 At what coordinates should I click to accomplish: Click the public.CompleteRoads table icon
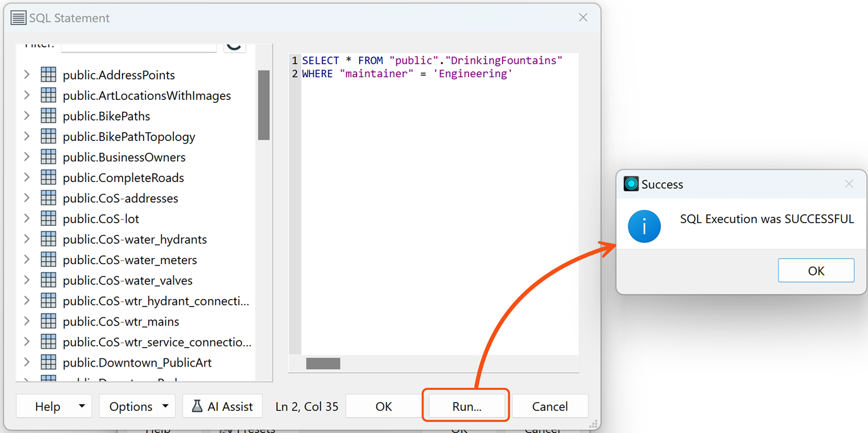(x=49, y=178)
